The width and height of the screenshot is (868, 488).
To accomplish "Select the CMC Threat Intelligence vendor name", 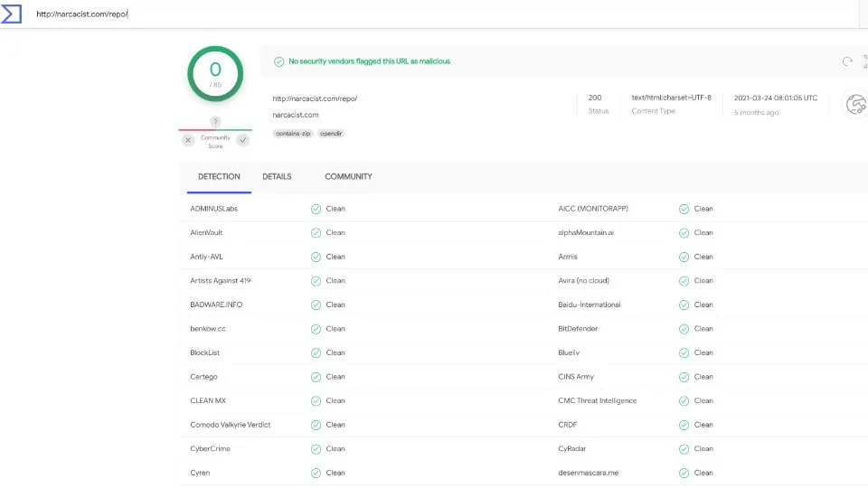I will click(598, 400).
